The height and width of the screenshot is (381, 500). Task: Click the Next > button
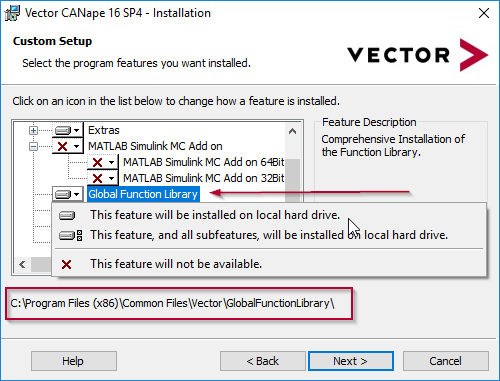(x=351, y=361)
